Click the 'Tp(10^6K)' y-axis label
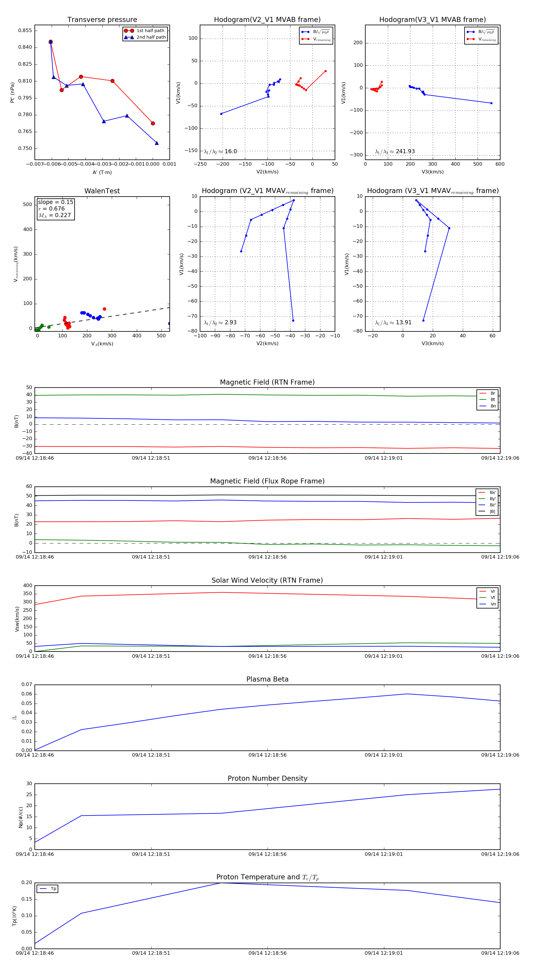This screenshot has height=980, width=535. point(15,916)
